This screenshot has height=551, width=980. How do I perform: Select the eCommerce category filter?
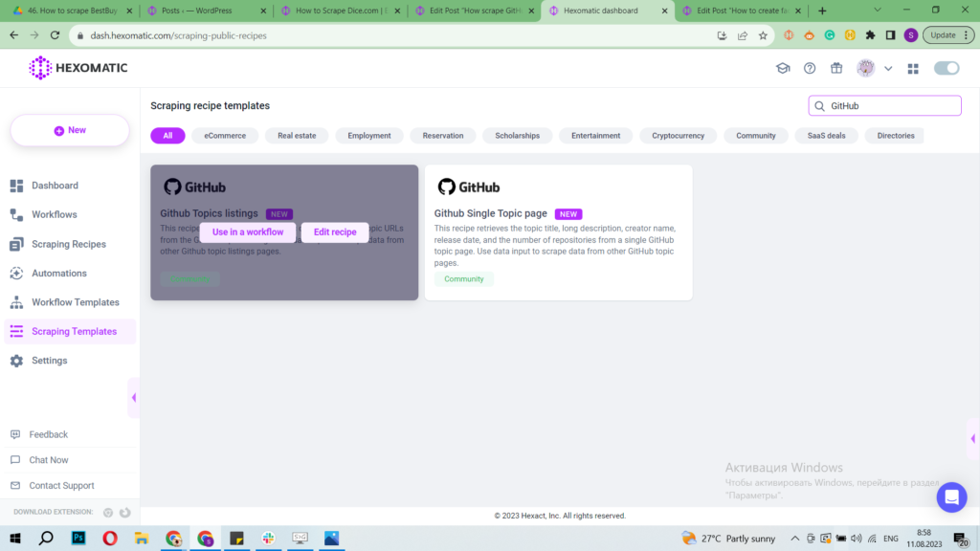[x=225, y=135]
